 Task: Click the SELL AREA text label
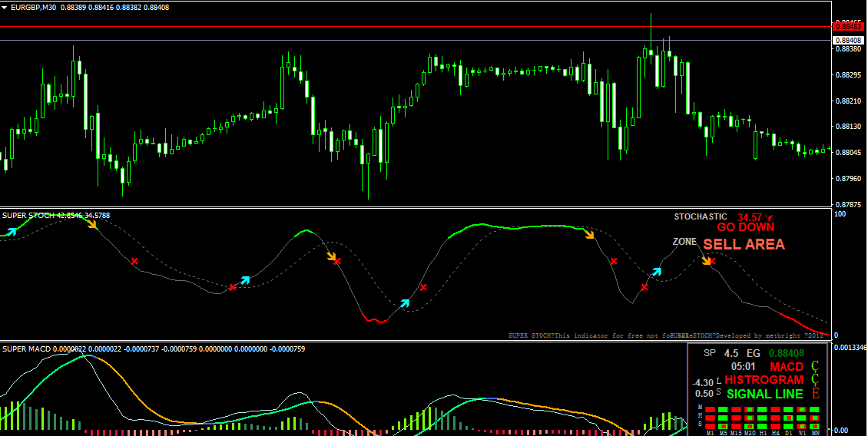(x=744, y=244)
